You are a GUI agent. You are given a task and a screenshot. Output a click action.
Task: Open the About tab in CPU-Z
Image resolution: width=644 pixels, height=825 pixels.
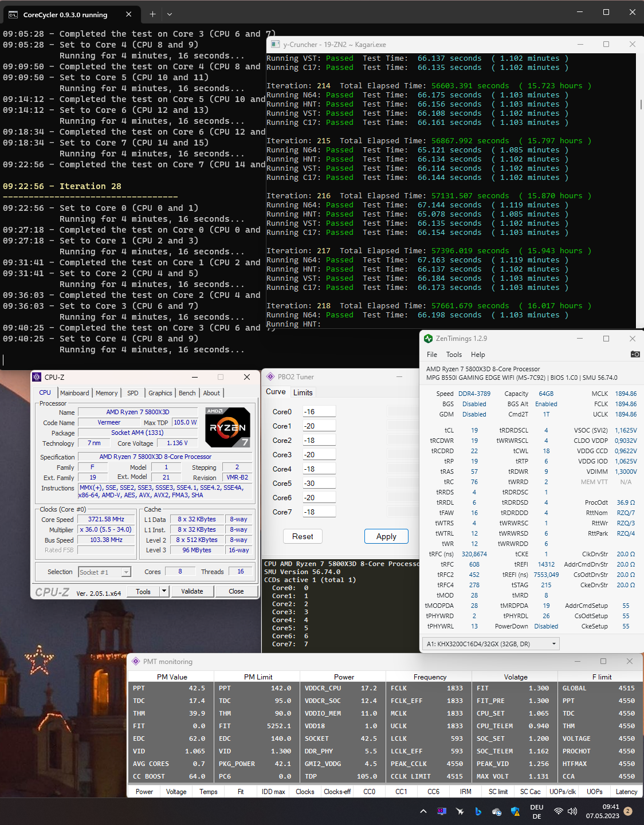click(211, 393)
